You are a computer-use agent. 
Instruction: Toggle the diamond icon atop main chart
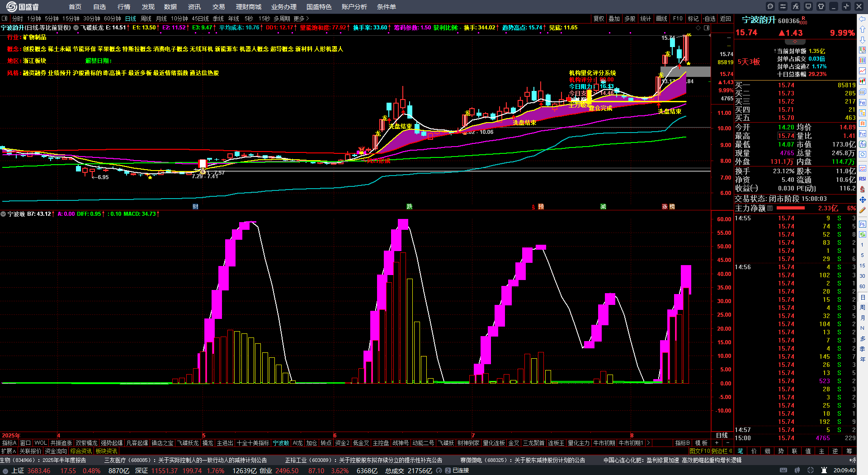pos(698,28)
